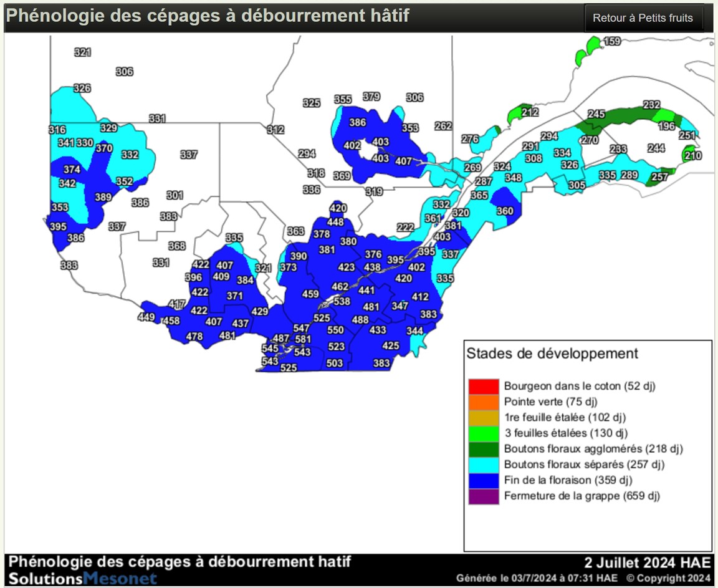Click the cyan Boutons floraux séparés swatch
This screenshot has width=718, height=588.
point(484,465)
